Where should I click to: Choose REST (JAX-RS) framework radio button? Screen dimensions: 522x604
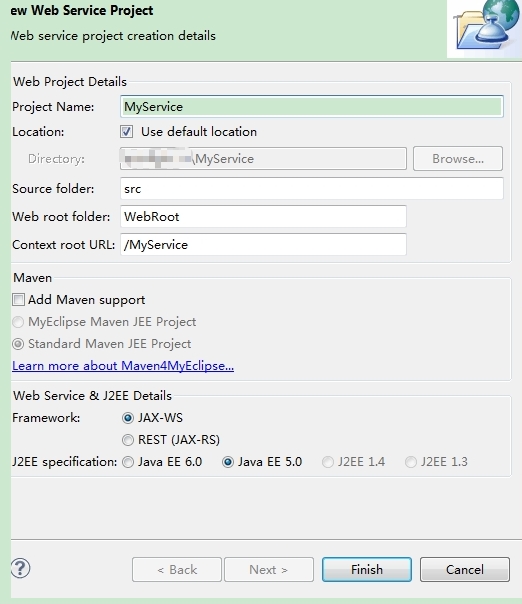(x=128, y=440)
